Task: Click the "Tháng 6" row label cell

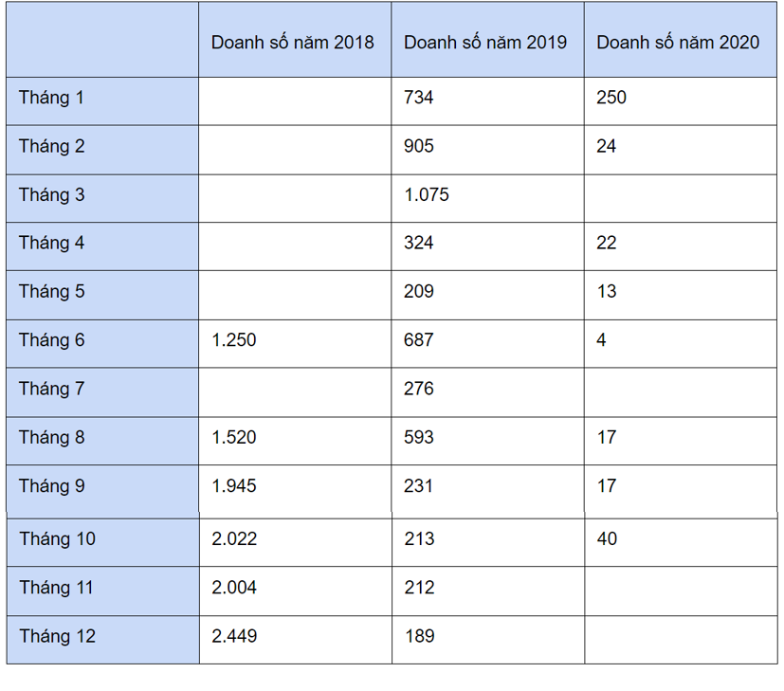Action: [51, 340]
